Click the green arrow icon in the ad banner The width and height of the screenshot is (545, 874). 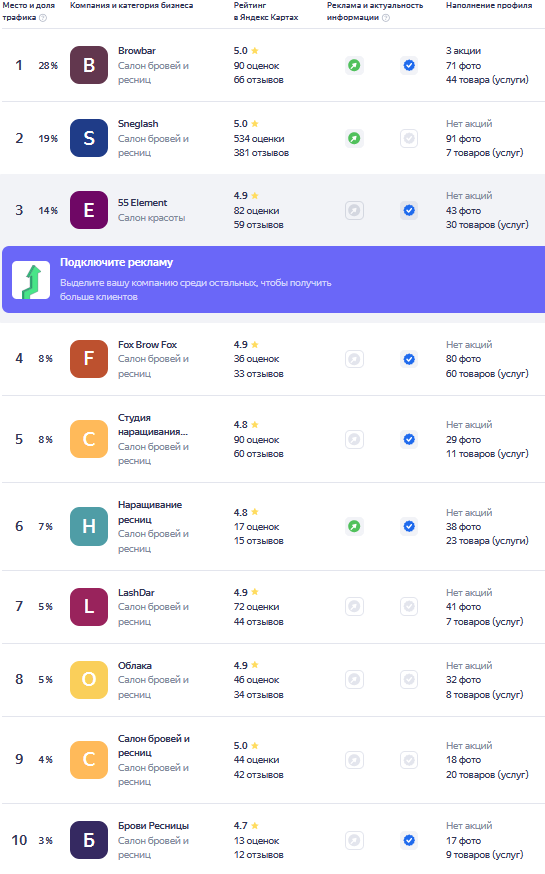(x=31, y=280)
